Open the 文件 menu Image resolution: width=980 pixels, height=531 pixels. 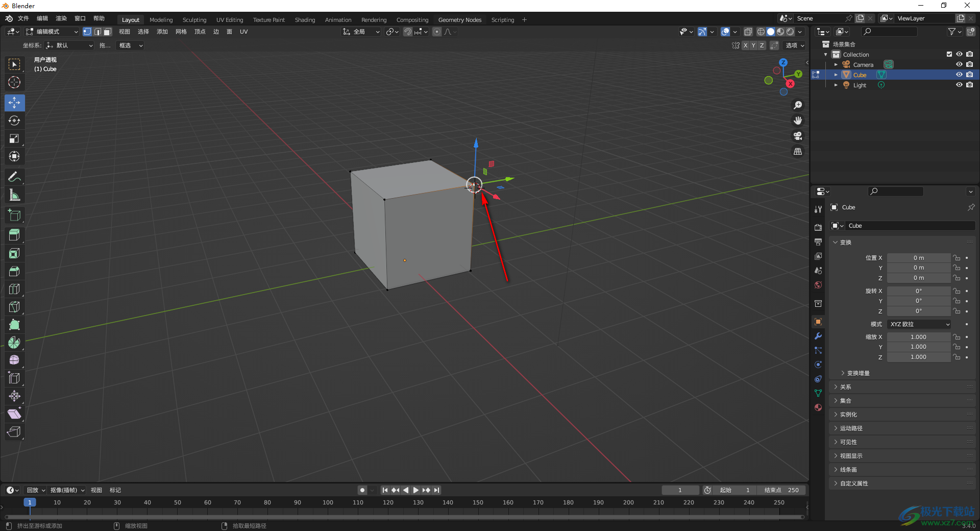(23, 18)
